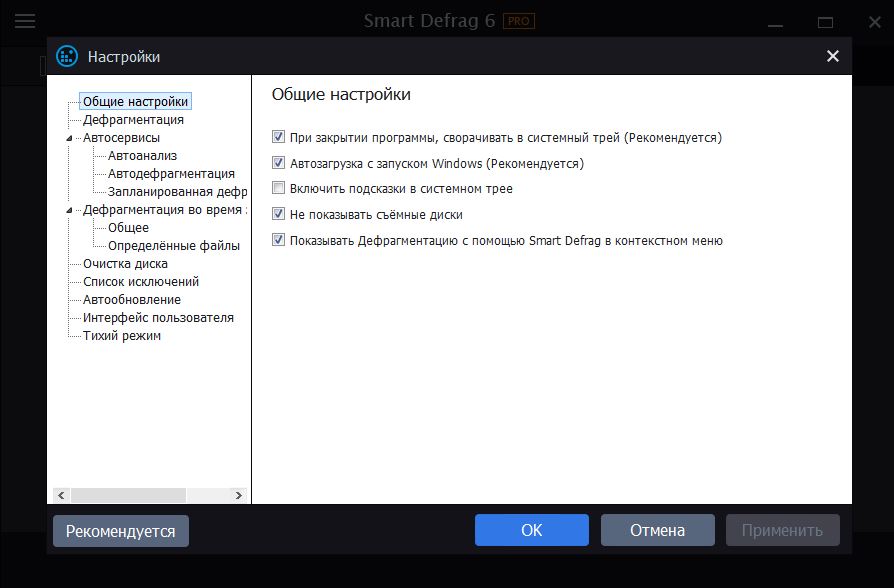Click the tree's right scroll arrow

238,495
